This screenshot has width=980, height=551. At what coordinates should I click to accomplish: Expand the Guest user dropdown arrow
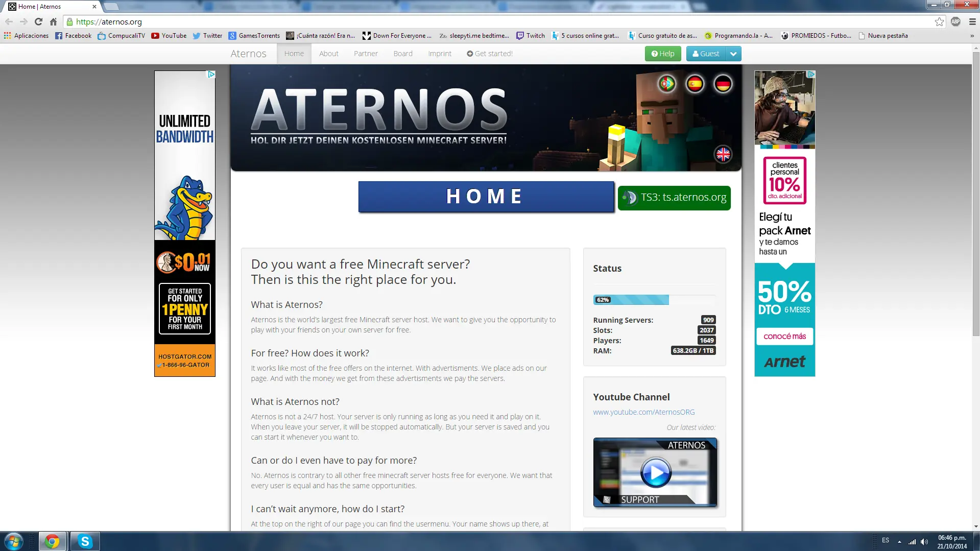(733, 54)
